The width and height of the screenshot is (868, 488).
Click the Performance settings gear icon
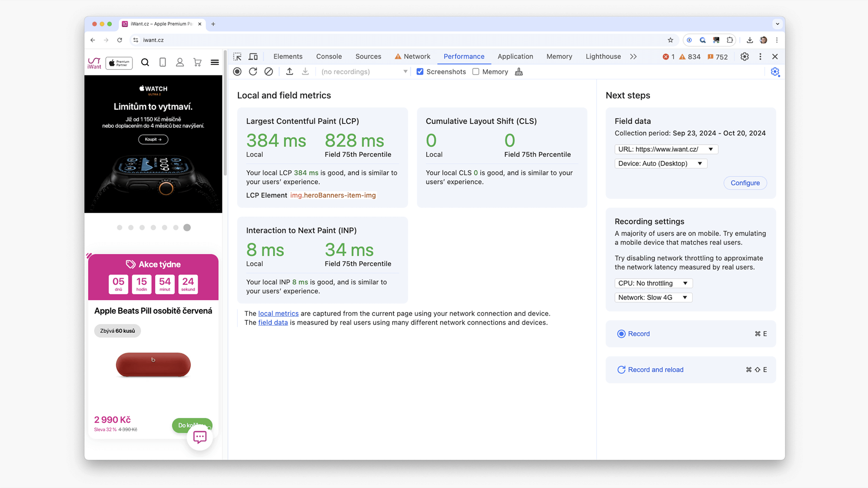click(x=774, y=71)
